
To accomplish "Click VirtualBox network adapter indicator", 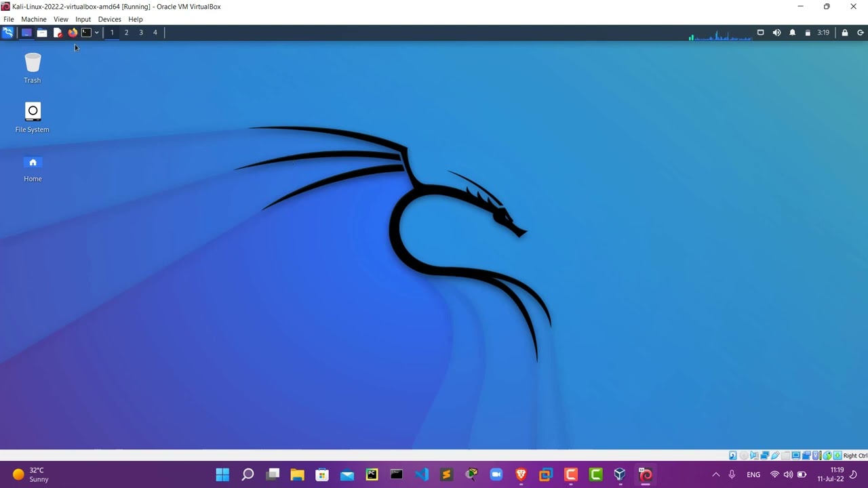I will 765,455.
